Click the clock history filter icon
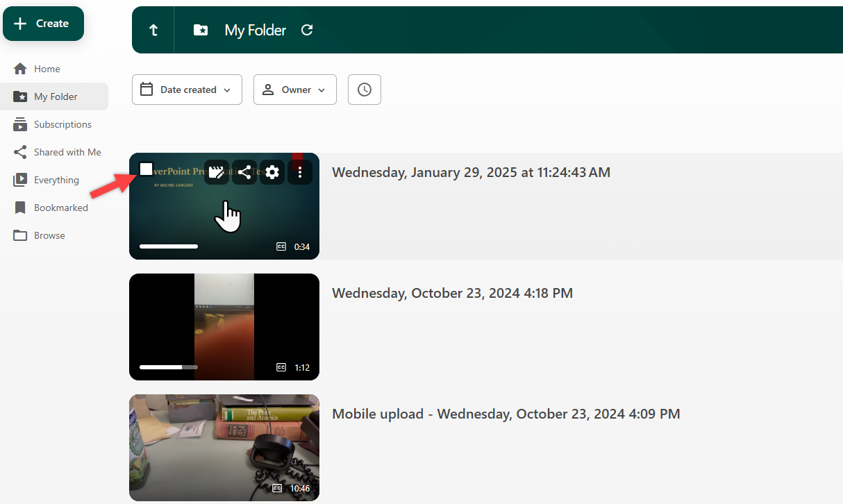Image resolution: width=843 pixels, height=504 pixels. (364, 90)
